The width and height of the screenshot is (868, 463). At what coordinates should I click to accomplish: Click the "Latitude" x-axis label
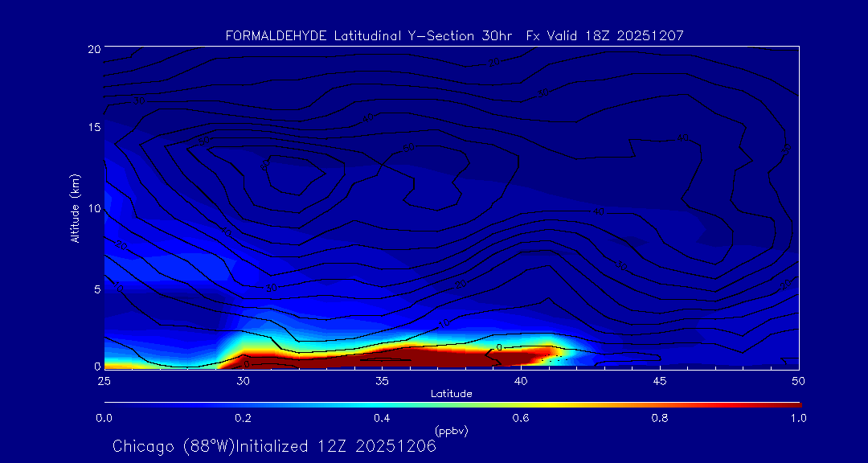[x=452, y=394]
